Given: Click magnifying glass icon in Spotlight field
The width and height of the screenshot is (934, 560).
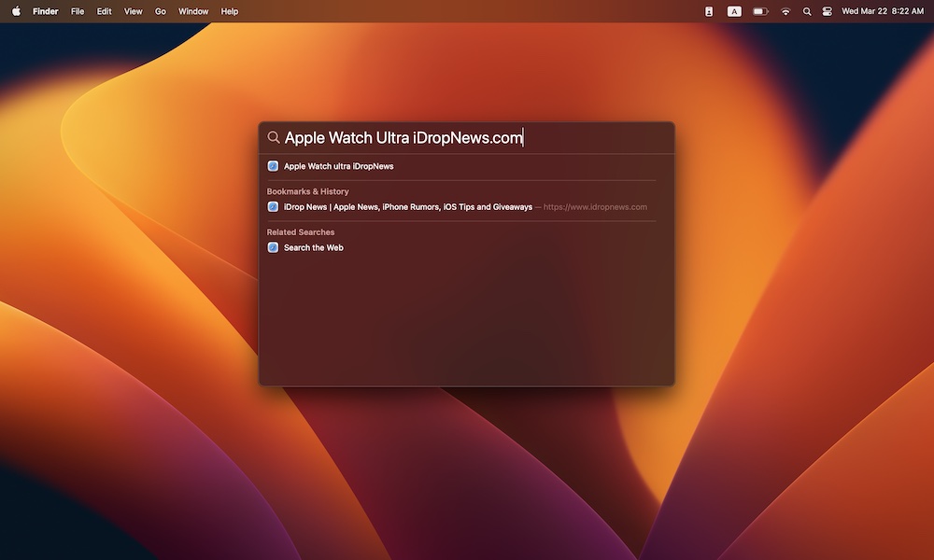Looking at the screenshot, I should click(x=274, y=137).
